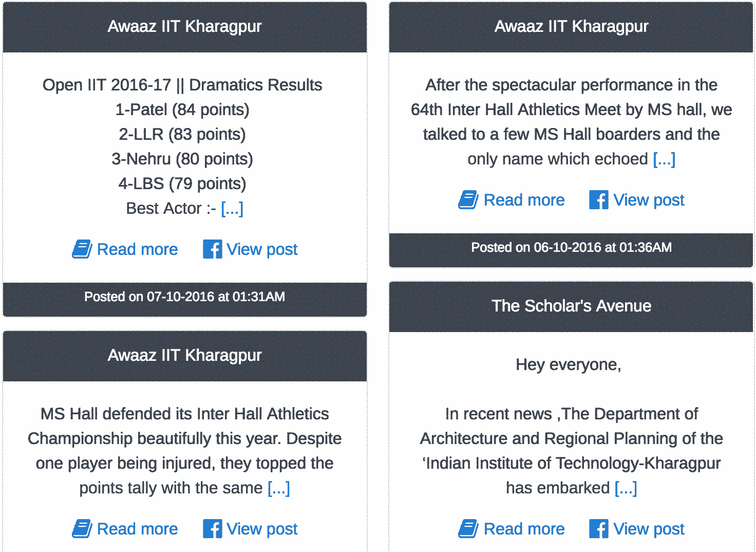Viewport: 756px width, 552px height.
Task: Open 'View post' for Scholar's Avenue post
Action: point(649,529)
